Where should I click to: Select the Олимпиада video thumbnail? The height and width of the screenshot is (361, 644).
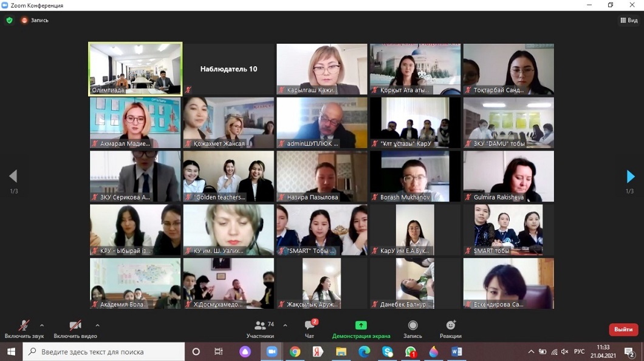coord(135,69)
